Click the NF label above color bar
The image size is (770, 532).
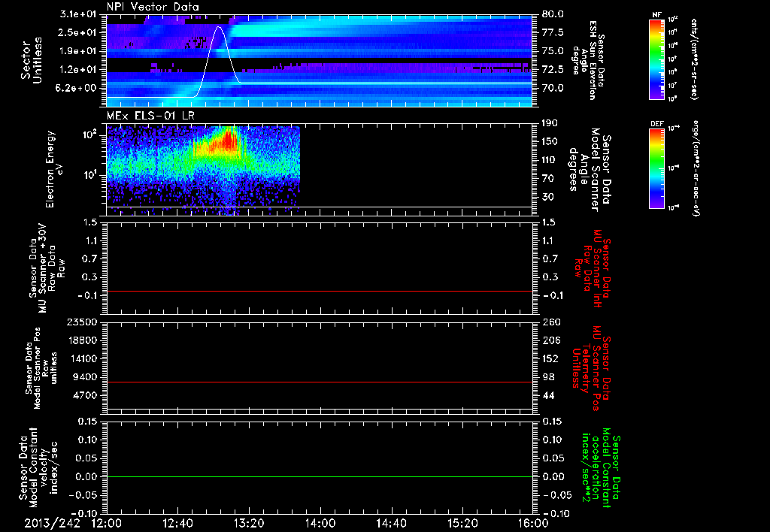click(656, 15)
